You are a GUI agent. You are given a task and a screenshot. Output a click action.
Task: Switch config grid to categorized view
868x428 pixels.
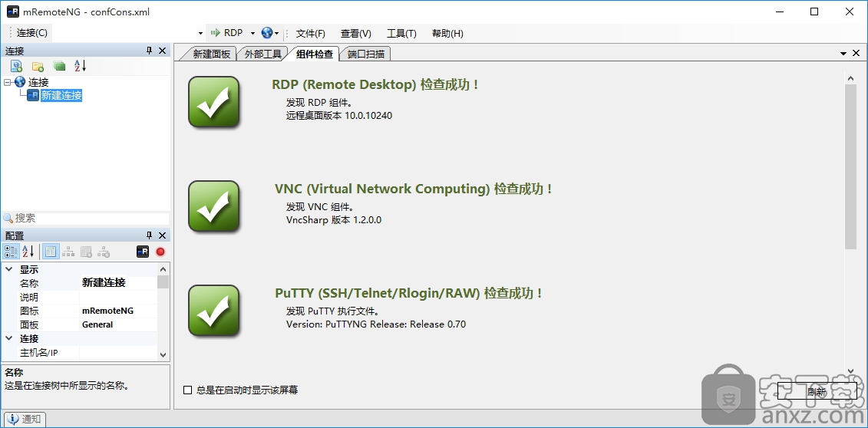pyautogui.click(x=11, y=252)
